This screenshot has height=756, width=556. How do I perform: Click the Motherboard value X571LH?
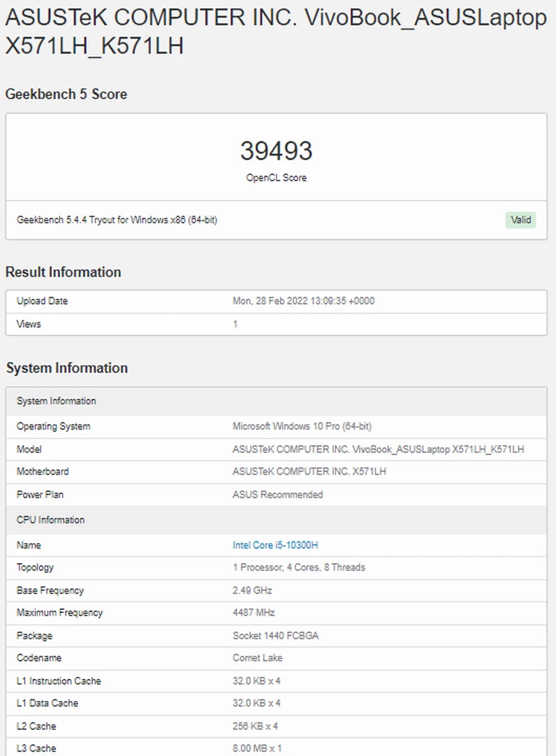tap(309, 471)
